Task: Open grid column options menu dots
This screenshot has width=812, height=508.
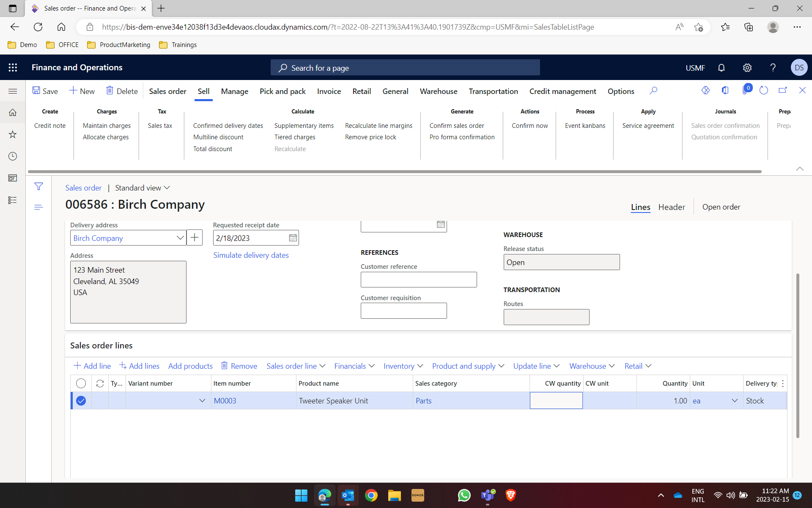Action: point(783,384)
